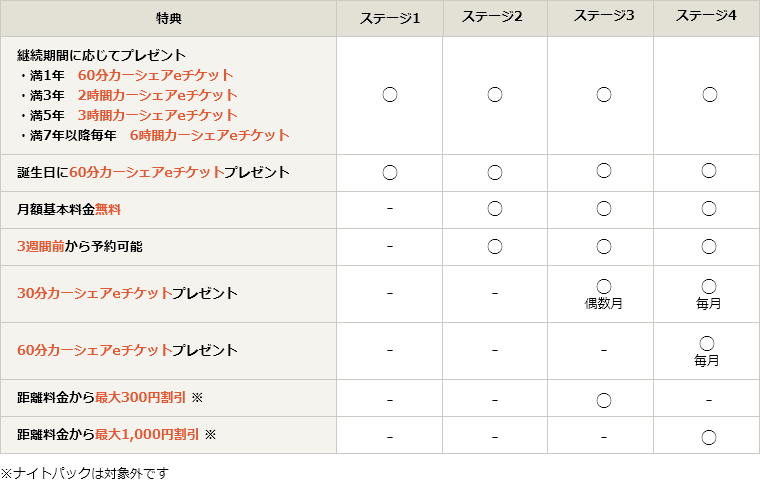
Task: Click the ステージ1 column header
Action: [x=389, y=19]
